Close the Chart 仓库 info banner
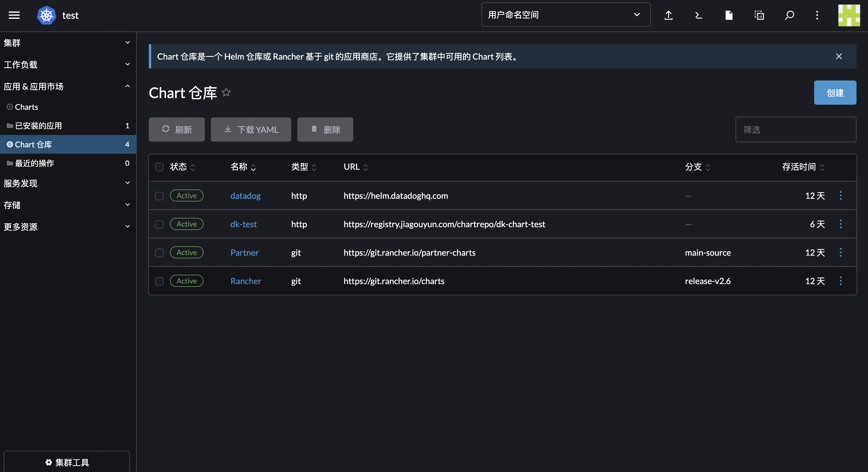Screen dimensions: 868x472 click(x=839, y=56)
